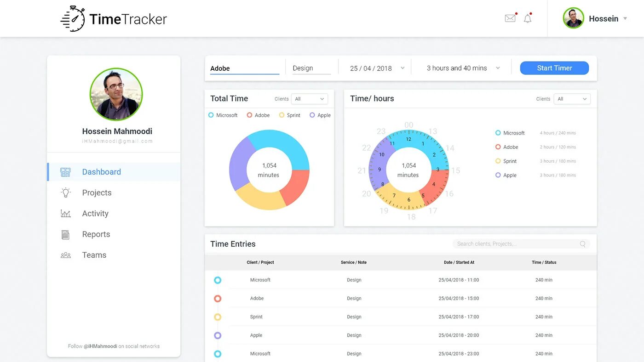Open the 25 / 04 / 2018 date dropdown
644x362 pixels.
pyautogui.click(x=377, y=68)
